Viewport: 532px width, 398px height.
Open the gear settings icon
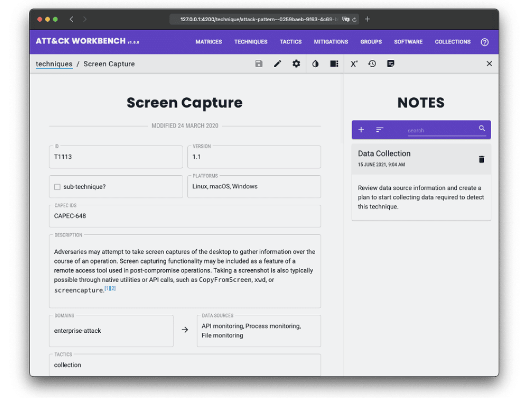296,64
